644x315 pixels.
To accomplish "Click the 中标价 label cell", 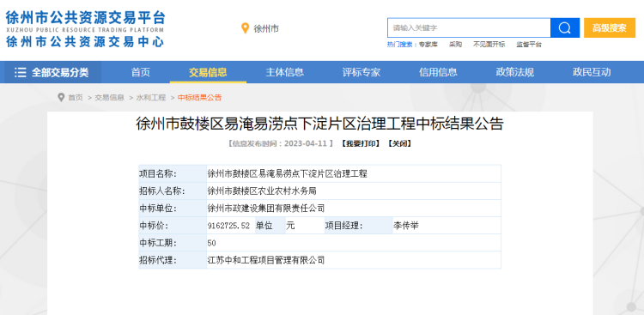I will point(173,226).
